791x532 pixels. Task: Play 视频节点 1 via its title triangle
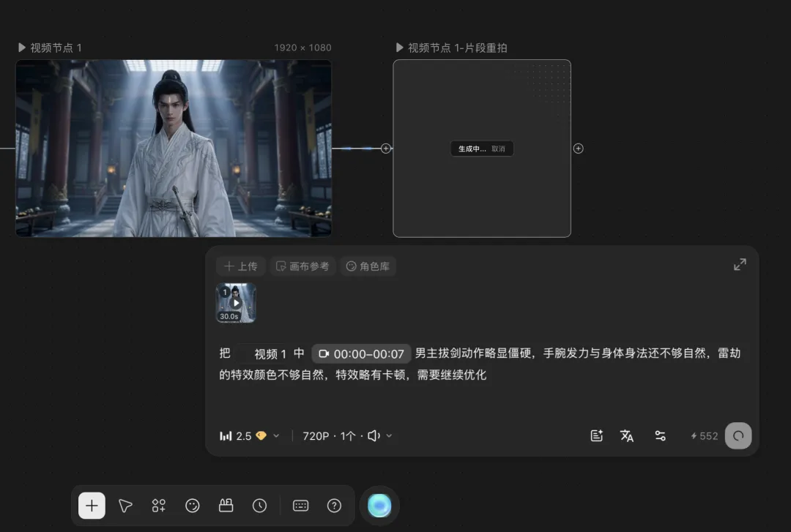point(22,48)
